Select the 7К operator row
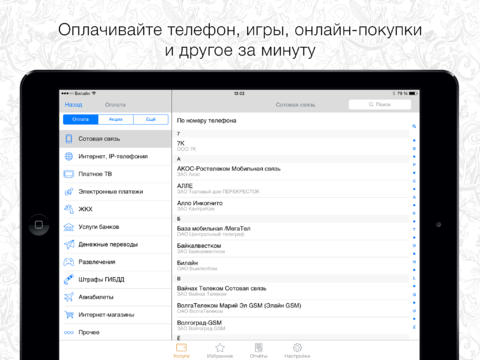The height and width of the screenshot is (360, 480). point(291,146)
